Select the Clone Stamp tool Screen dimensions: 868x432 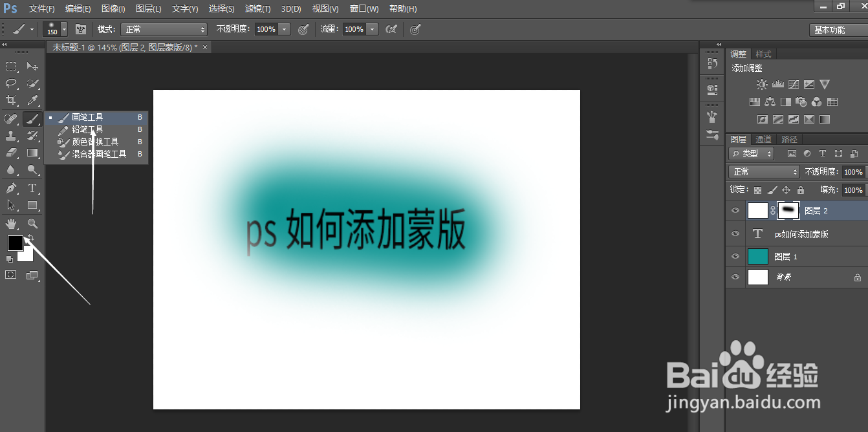coord(12,136)
